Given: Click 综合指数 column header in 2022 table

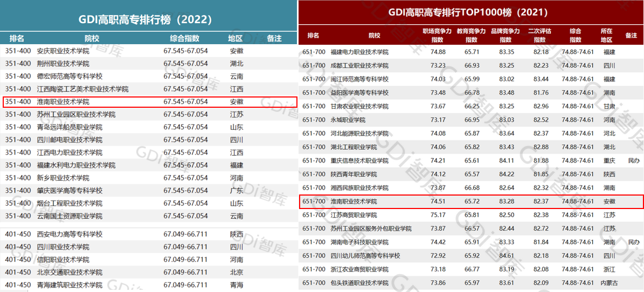Looking at the screenshot, I should click(x=185, y=38).
